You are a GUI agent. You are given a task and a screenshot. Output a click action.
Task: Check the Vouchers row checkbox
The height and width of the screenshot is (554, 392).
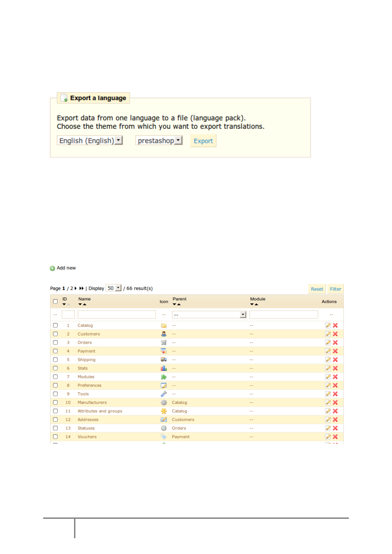[x=55, y=437]
